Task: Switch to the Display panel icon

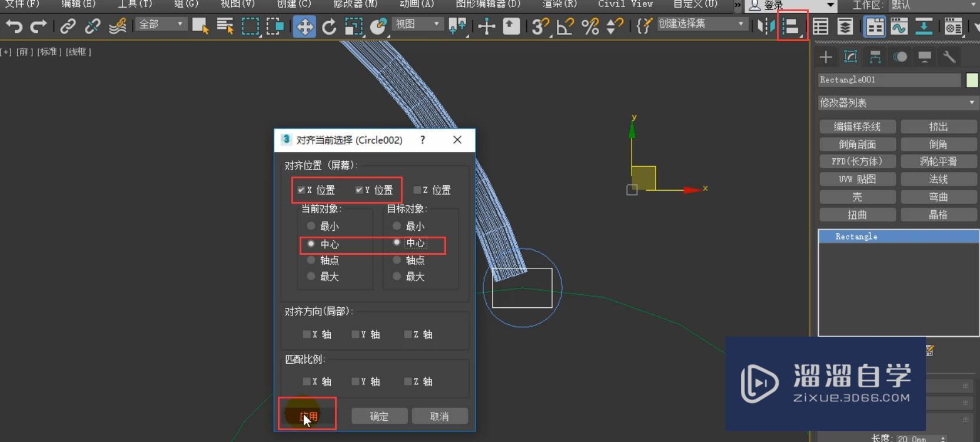Action: click(925, 57)
